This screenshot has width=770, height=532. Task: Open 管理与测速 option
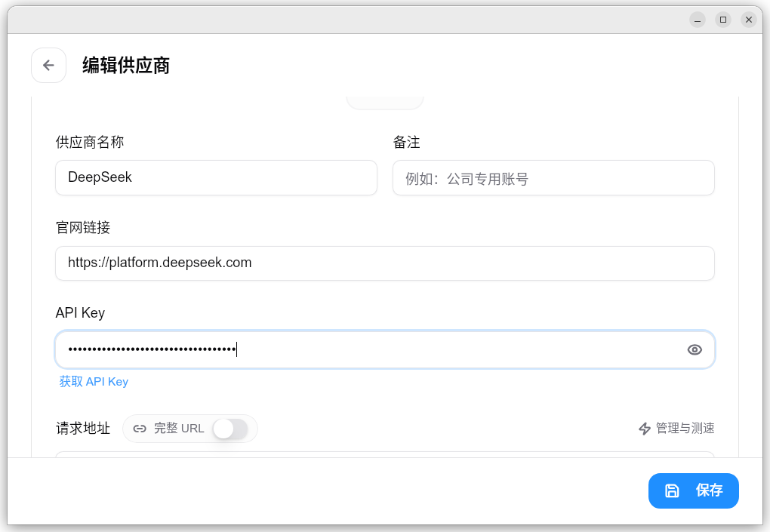pyautogui.click(x=676, y=429)
